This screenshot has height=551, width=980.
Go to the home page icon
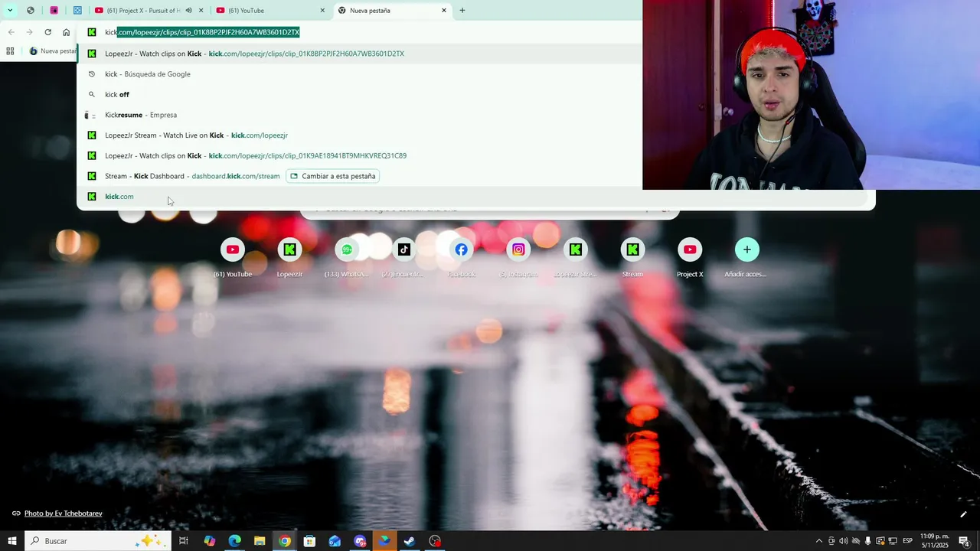[67, 32]
